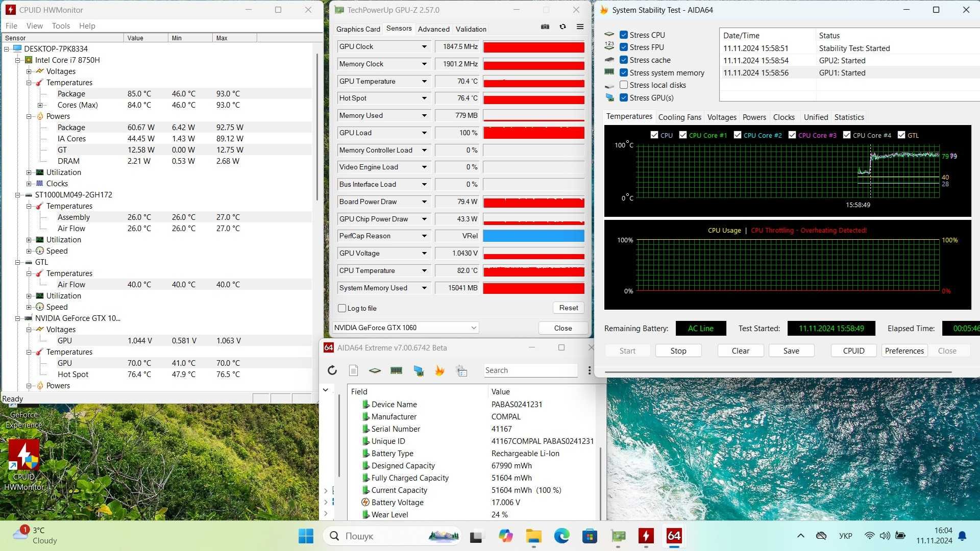Click the Save button in Stability Test

[791, 350]
